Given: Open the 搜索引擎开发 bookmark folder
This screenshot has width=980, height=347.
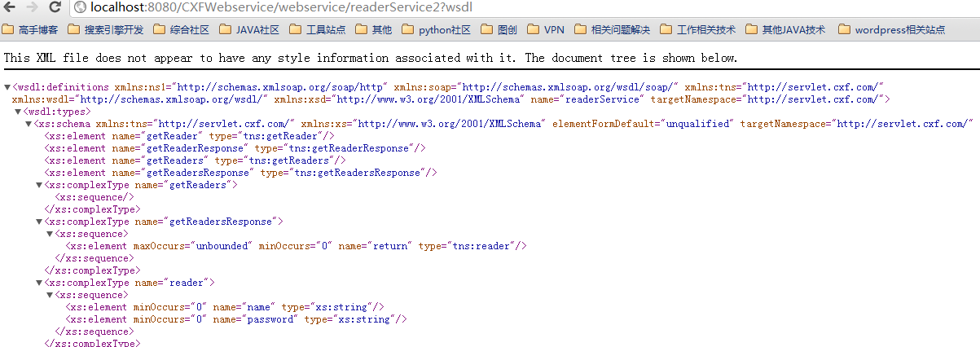Looking at the screenshot, I should pyautogui.click(x=106, y=30).
